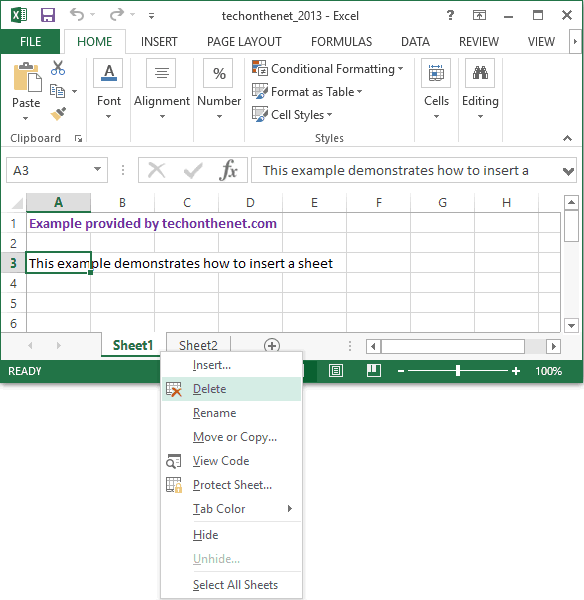Copy selection with the copy icon

[57, 91]
